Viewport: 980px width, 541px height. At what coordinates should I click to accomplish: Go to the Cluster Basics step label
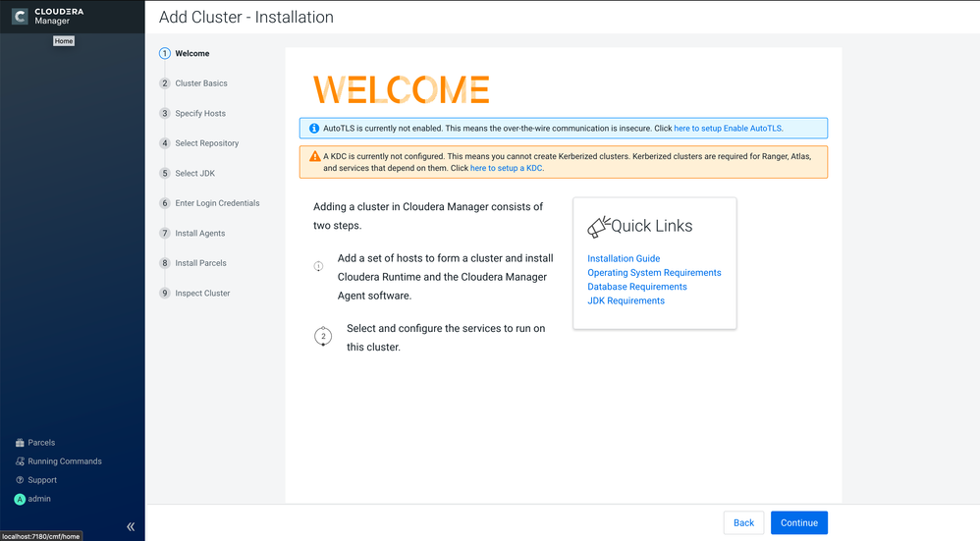[x=201, y=83]
